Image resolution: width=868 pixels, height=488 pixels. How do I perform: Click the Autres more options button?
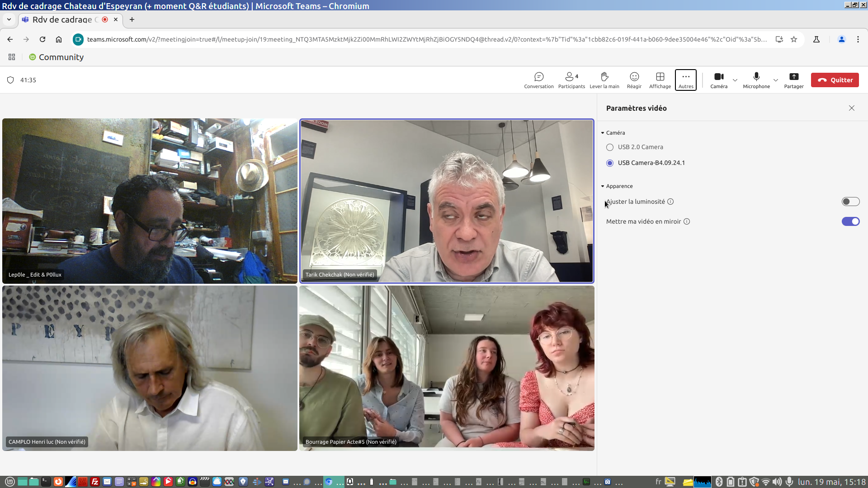685,80
